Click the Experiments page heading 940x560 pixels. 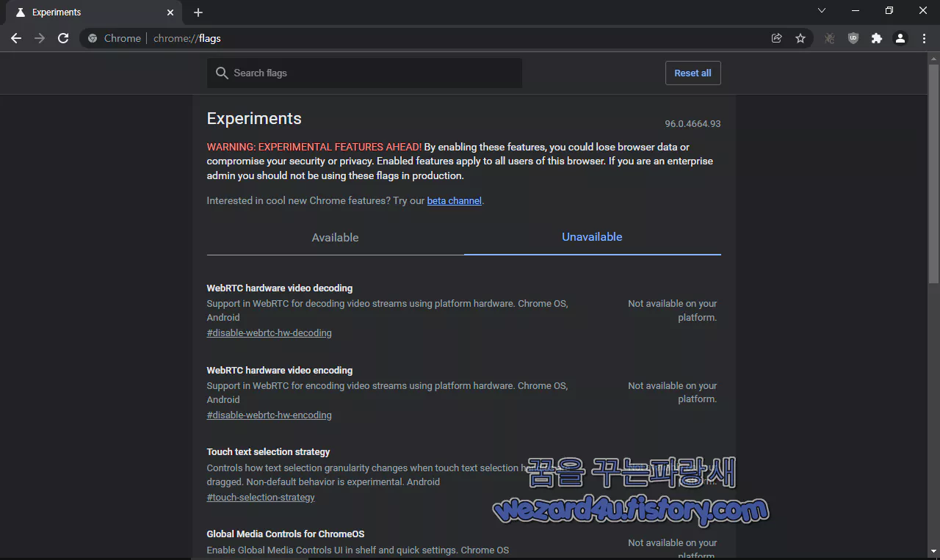[x=254, y=119]
